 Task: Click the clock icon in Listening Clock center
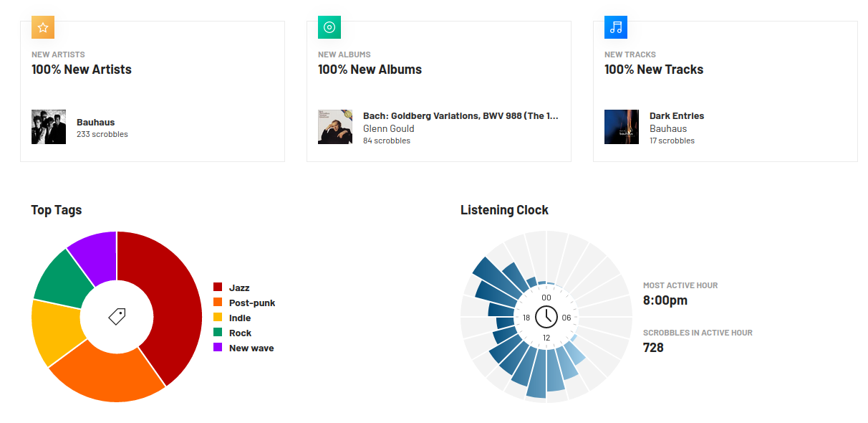(546, 316)
